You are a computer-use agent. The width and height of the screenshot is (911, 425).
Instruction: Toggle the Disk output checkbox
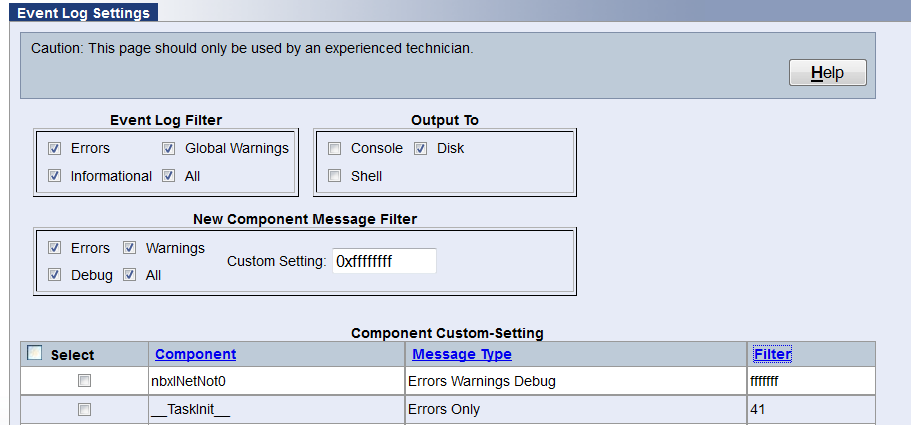pyautogui.click(x=421, y=149)
